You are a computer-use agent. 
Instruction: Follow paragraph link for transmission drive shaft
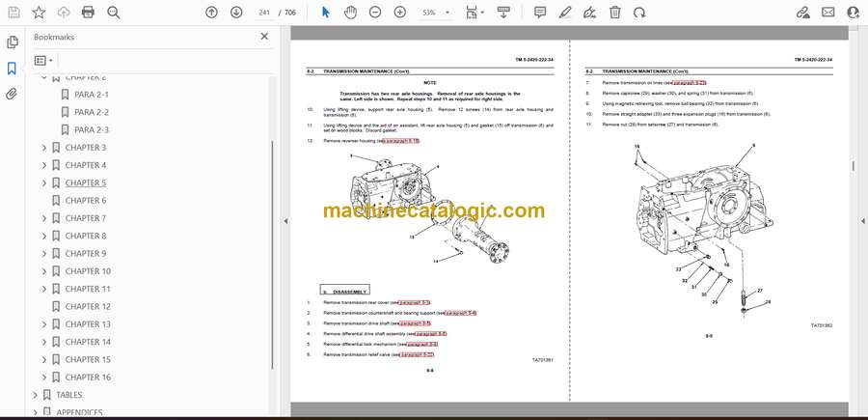(x=415, y=323)
